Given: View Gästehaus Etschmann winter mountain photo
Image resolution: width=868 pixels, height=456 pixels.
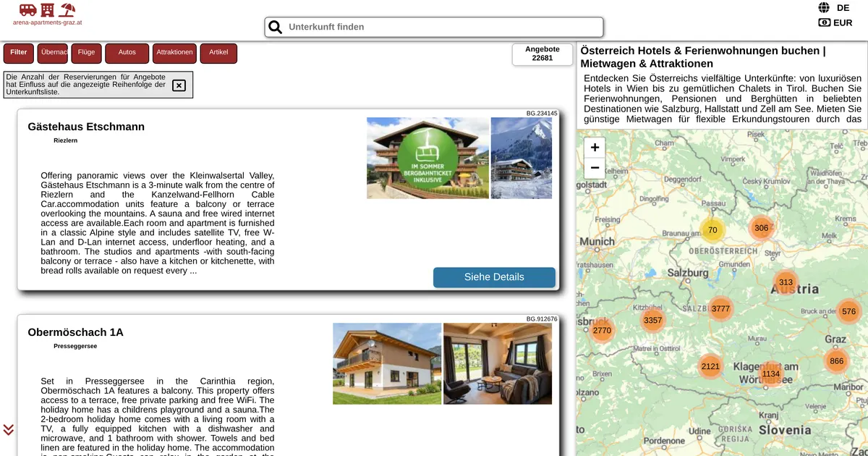Looking at the screenshot, I should pyautogui.click(x=522, y=159).
